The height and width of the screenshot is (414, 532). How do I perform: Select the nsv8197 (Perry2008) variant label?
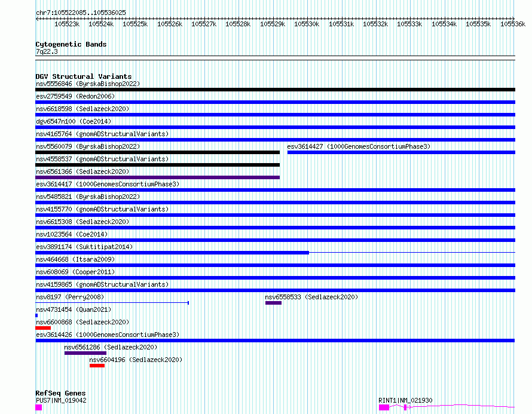(x=69, y=297)
